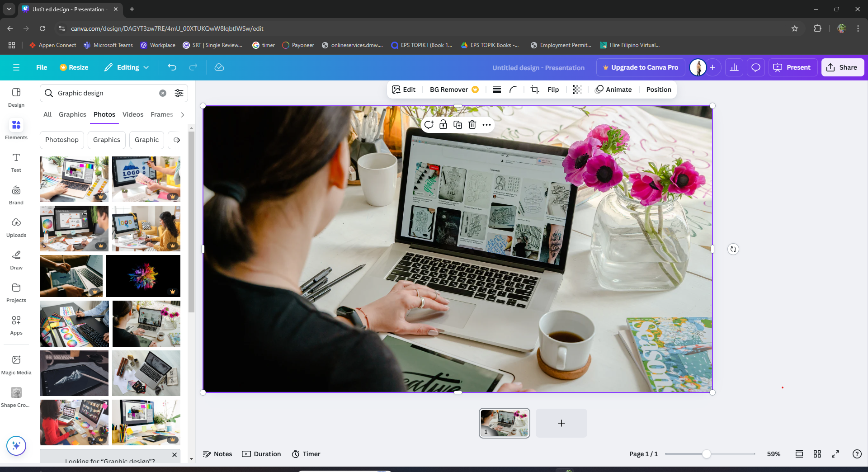Start presentation with Present button
This screenshot has height=472, width=868.
[x=793, y=67]
